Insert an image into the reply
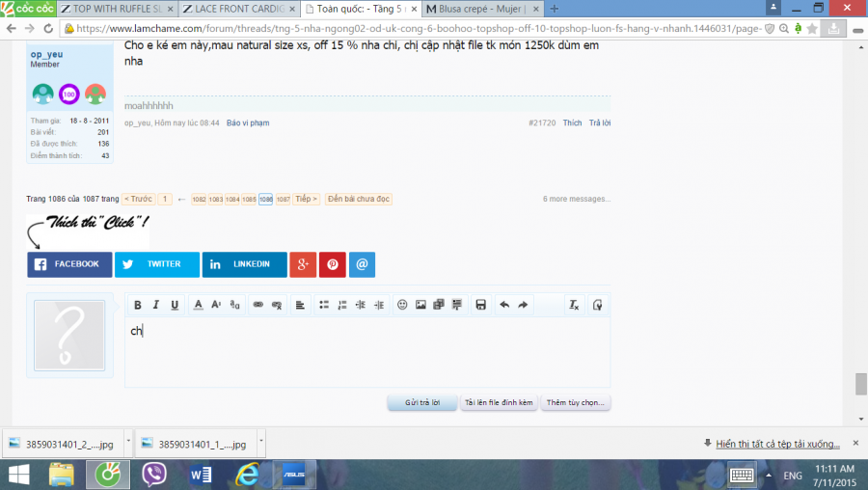This screenshot has width=868, height=490. [420, 305]
